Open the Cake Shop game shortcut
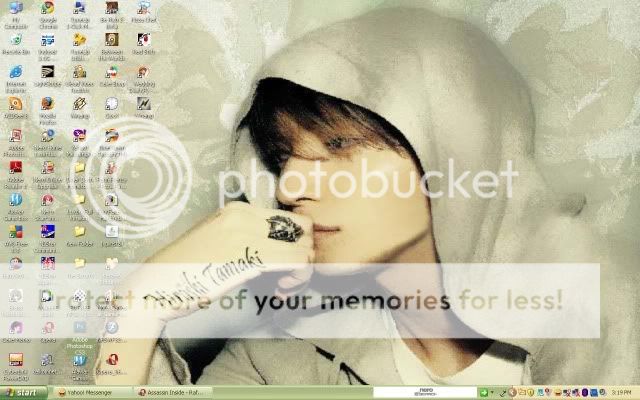Screen dimensions: 640x400 [x=112, y=72]
